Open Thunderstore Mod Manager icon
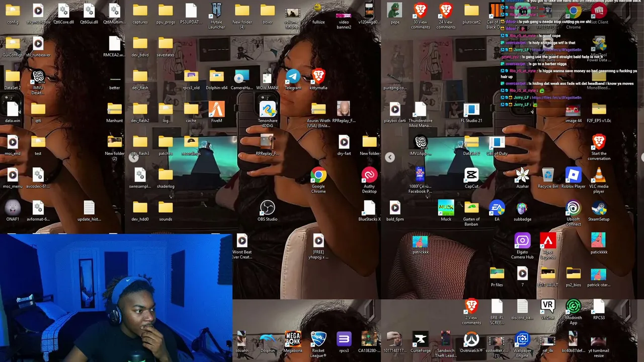644x362 pixels. click(x=420, y=109)
